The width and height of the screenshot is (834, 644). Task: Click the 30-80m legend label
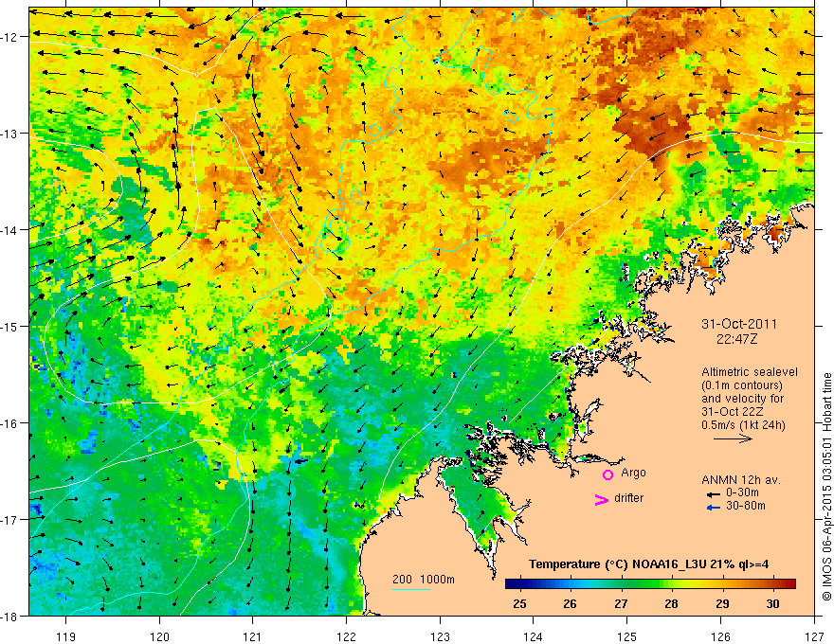(x=746, y=506)
